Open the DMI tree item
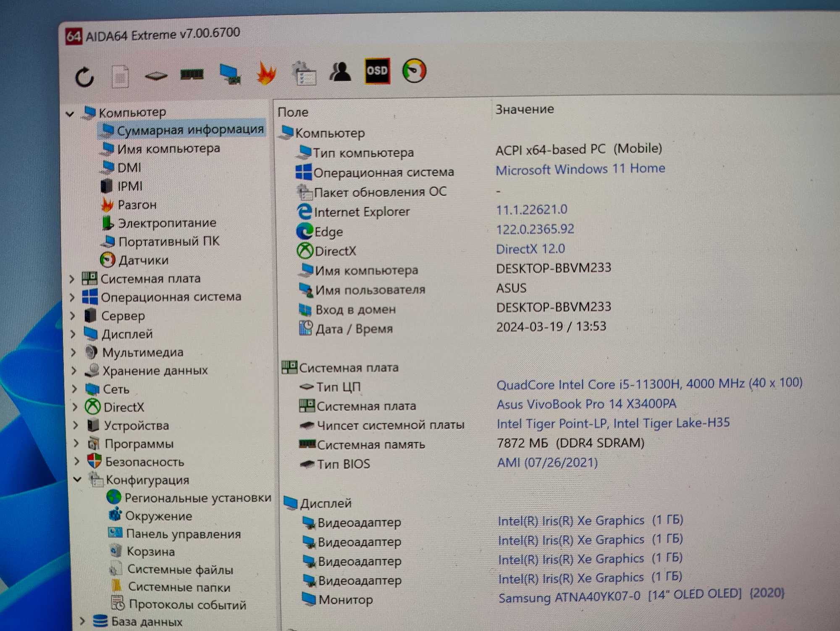Viewport: 840px width, 631px height. tap(129, 167)
